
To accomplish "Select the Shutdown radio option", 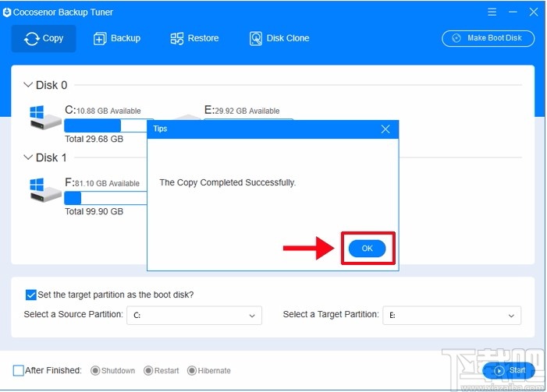I will coord(95,371).
